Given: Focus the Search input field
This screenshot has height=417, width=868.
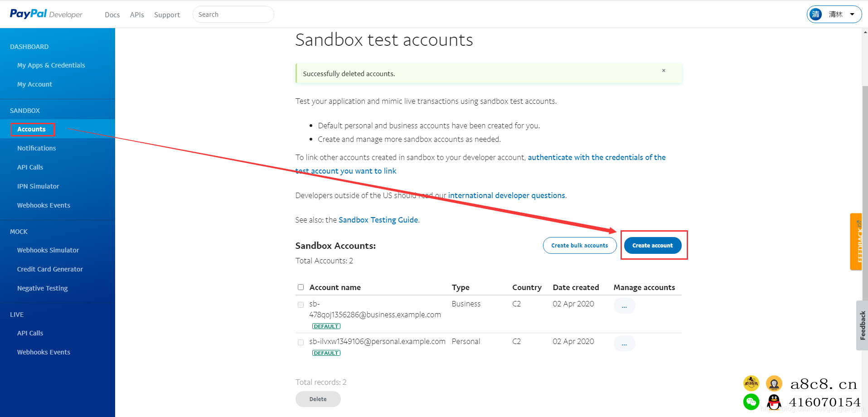Looking at the screenshot, I should [233, 15].
